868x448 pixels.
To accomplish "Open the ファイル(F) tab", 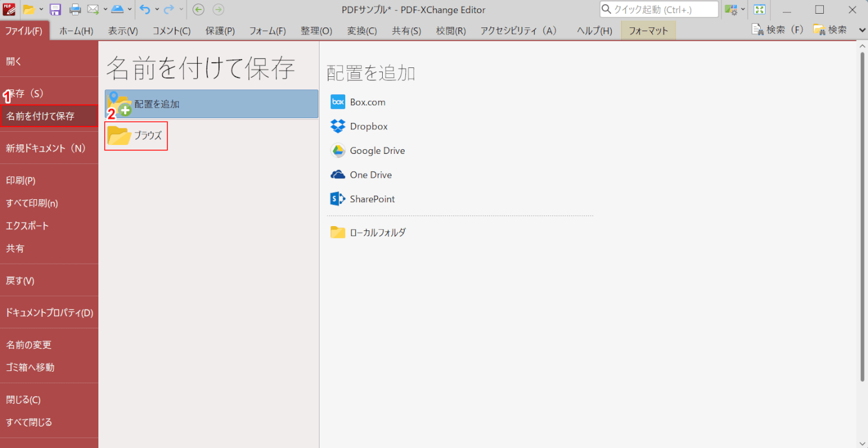I will coord(24,30).
